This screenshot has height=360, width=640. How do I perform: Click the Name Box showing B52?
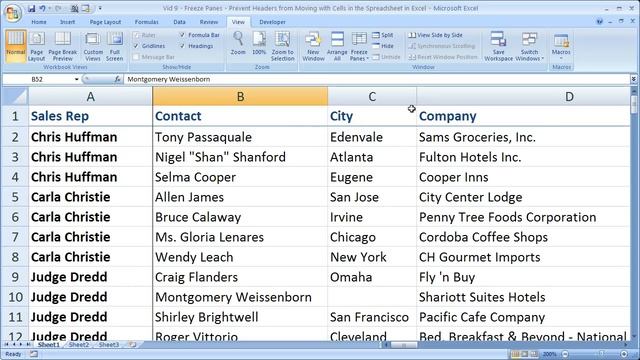[38, 79]
